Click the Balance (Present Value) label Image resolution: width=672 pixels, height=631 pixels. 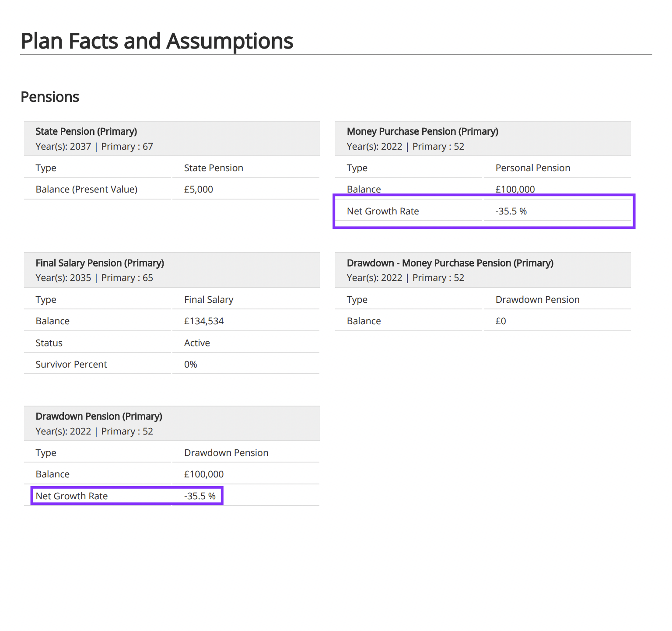point(86,189)
